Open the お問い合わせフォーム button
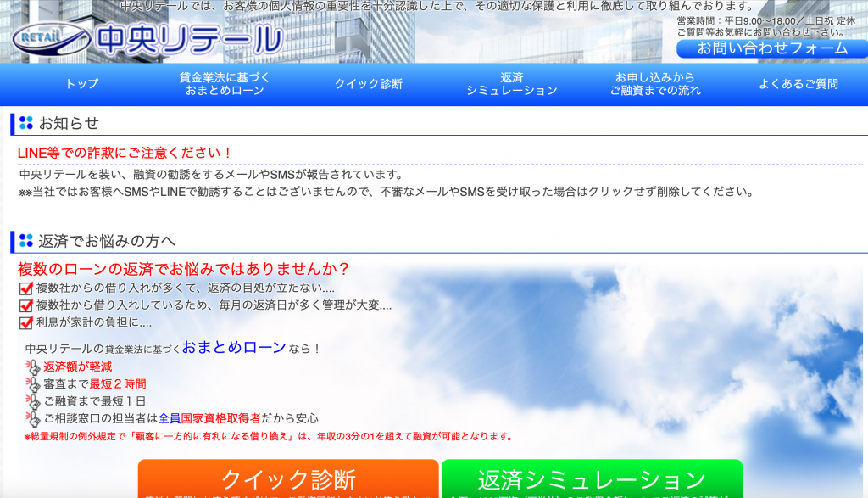The image size is (868, 498). [772, 48]
